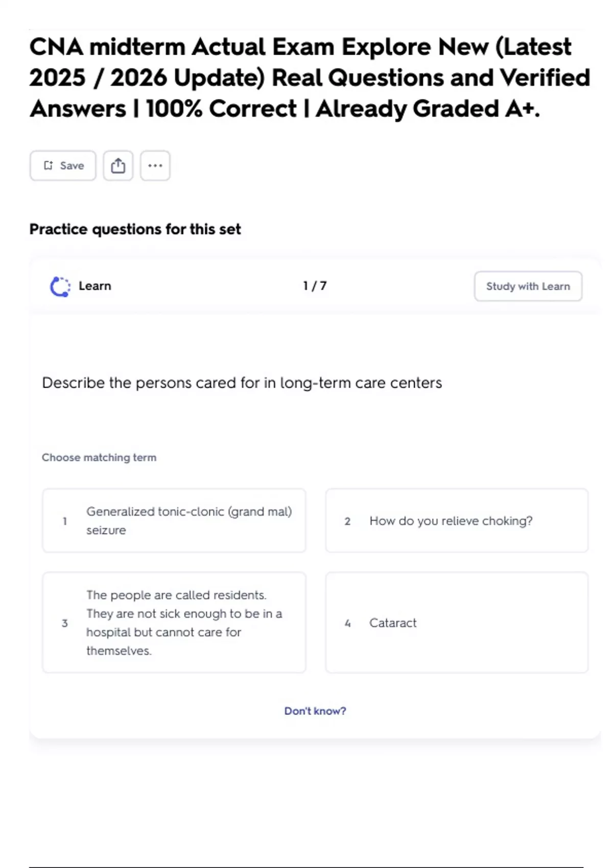Choose the 'How do you relieve choking?' answer
Screen dimensions: 613x868
457,520
